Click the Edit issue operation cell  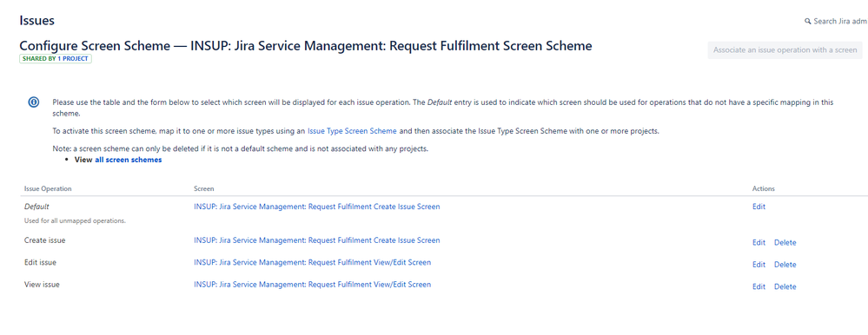click(41, 263)
